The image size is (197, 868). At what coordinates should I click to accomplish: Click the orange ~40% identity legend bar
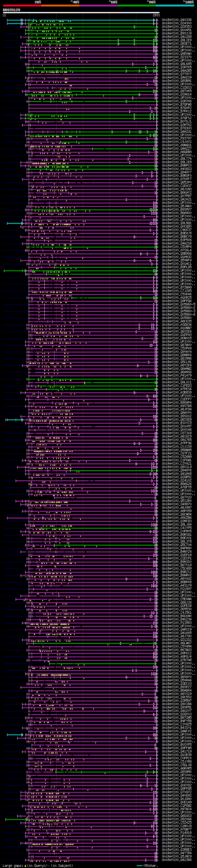[60, 6]
